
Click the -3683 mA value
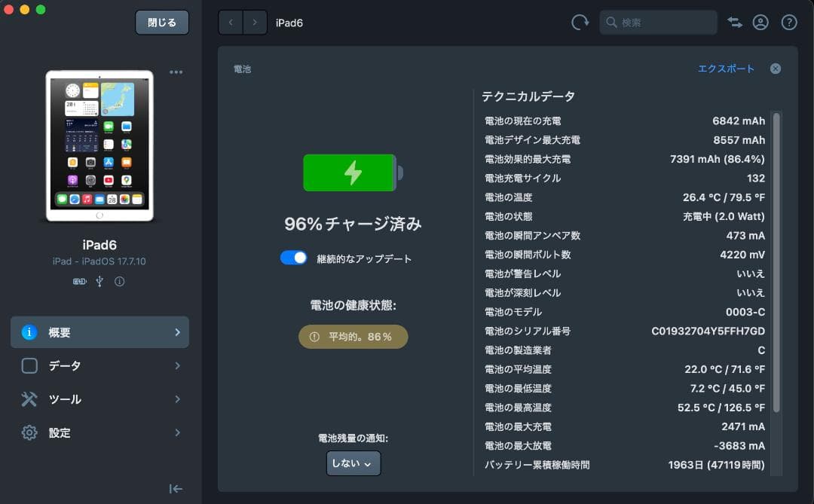point(739,446)
